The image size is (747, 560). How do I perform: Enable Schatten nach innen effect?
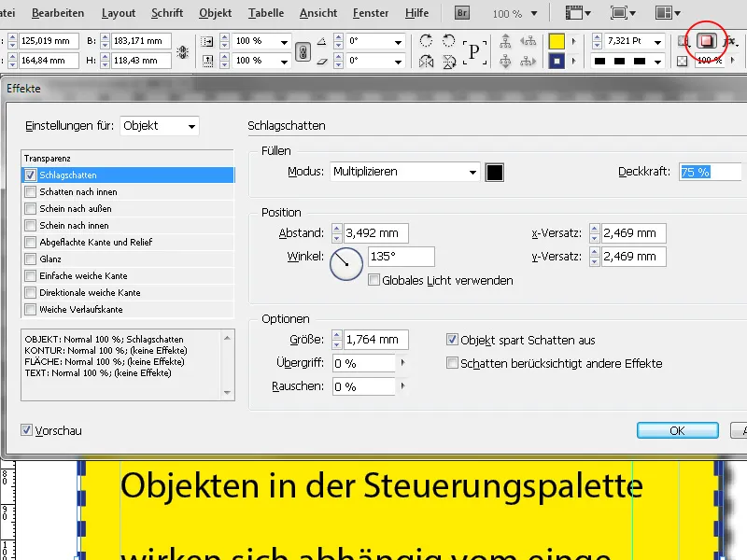pos(31,192)
